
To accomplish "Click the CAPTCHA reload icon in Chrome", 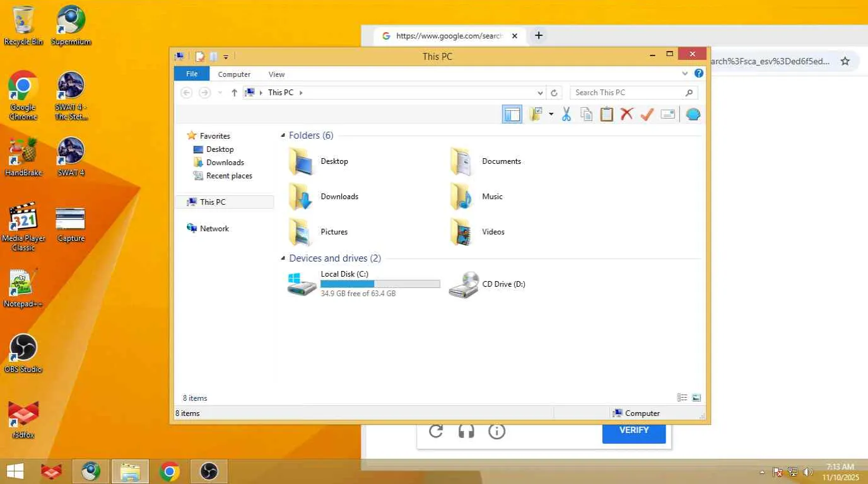I will tap(436, 431).
